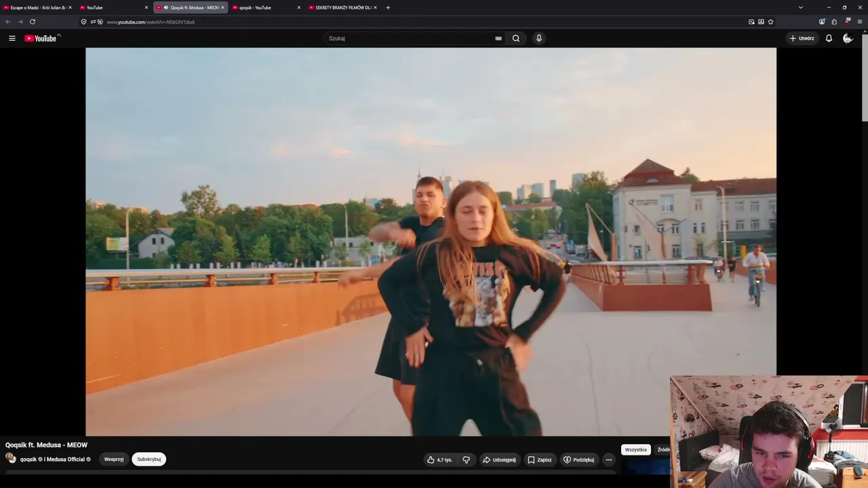Viewport: 868px width, 488px height.
Task: Open the on-screen keyboard in search box
Action: (498, 39)
